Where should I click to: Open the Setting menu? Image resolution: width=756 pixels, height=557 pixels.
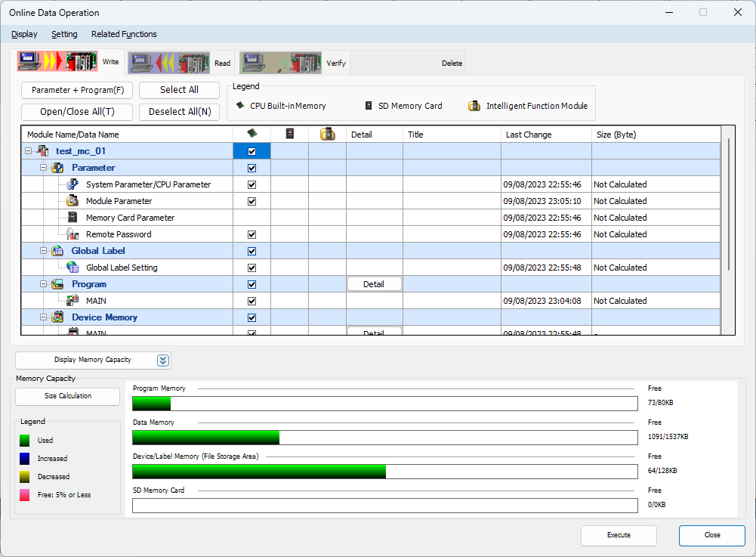64,34
